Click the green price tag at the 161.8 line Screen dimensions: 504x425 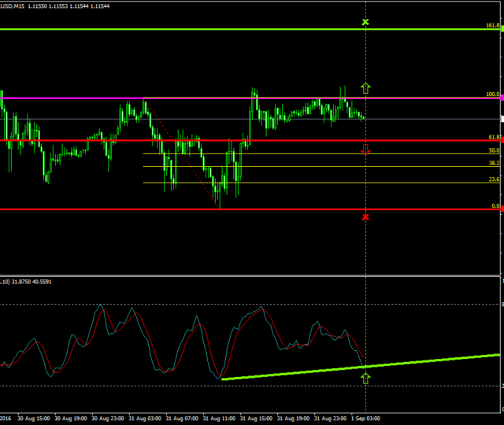[501, 29]
